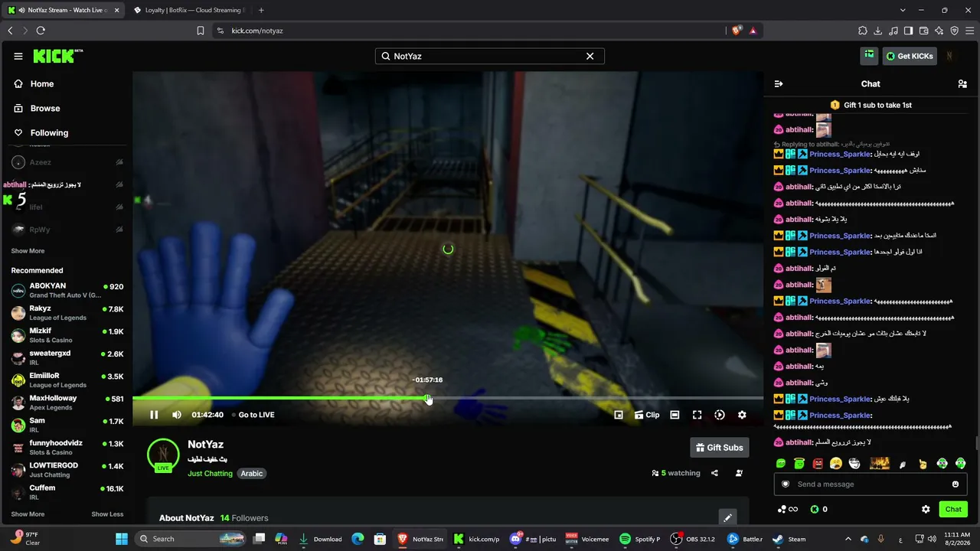Screen dimensions: 980x551
Task: Open the Kick shop icon
Action: pos(869,56)
